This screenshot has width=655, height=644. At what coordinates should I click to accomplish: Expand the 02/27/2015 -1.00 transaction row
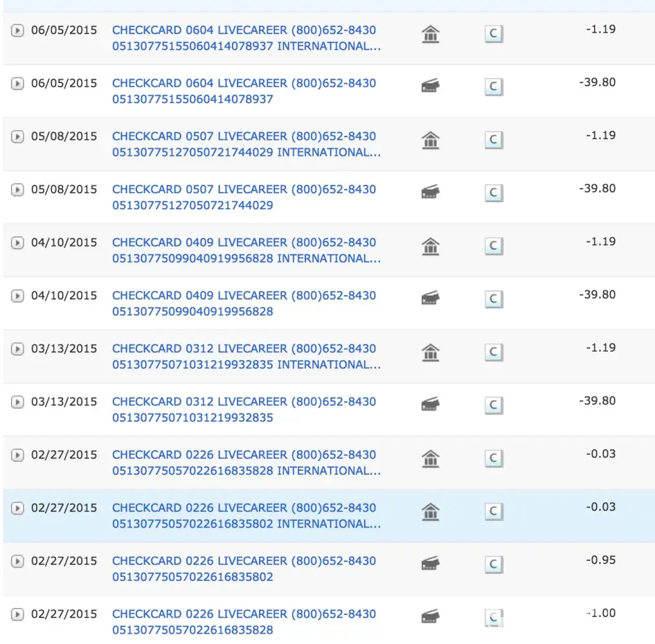(17, 614)
